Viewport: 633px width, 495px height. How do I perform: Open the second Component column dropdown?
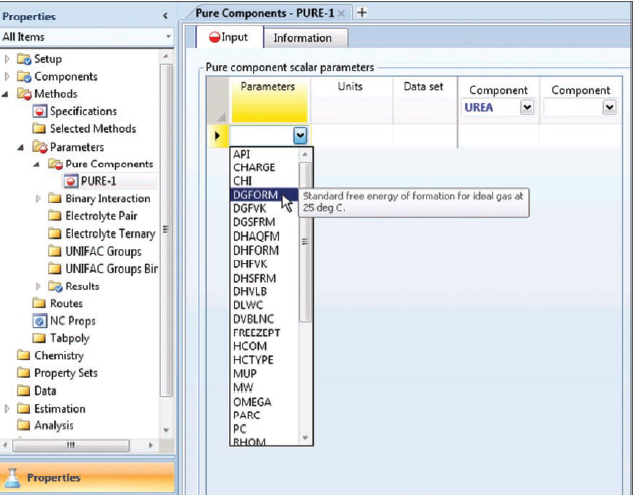point(609,108)
